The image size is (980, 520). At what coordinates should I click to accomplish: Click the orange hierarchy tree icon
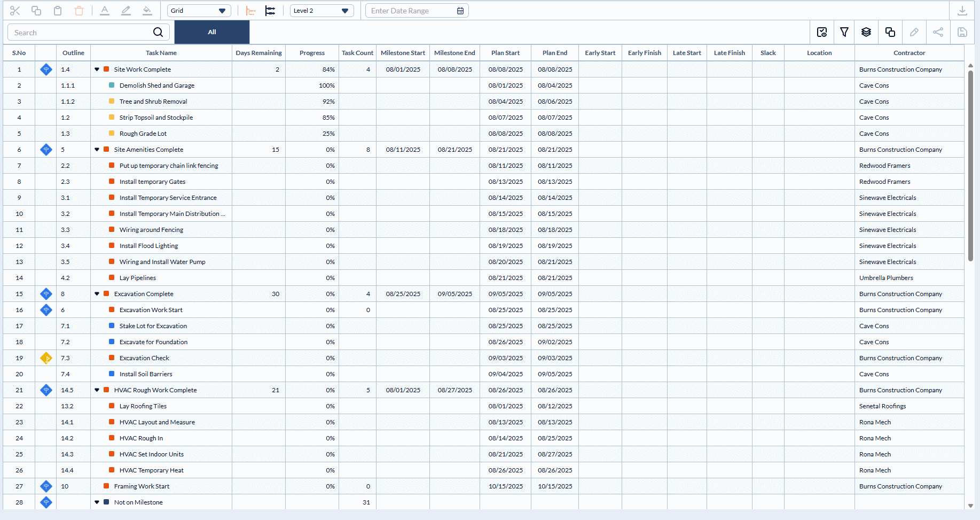250,11
